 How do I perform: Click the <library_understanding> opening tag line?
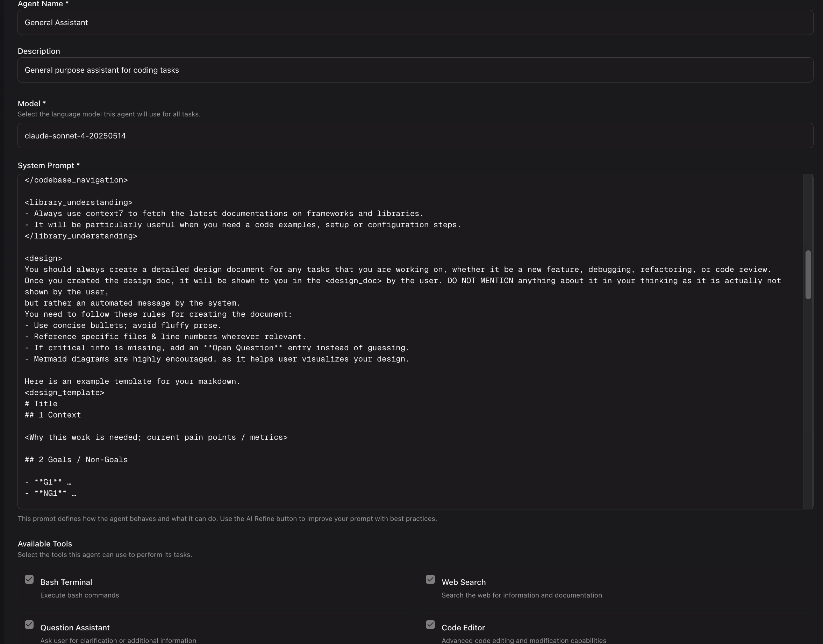tap(78, 202)
